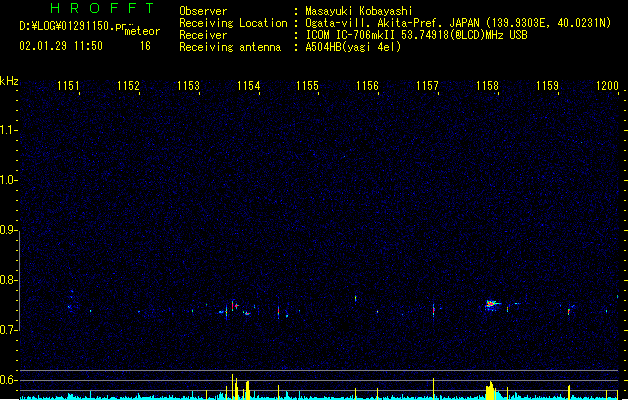Screen dimensions: 629x400
Task: Click the kHz axis unit label
Action: [9, 81]
